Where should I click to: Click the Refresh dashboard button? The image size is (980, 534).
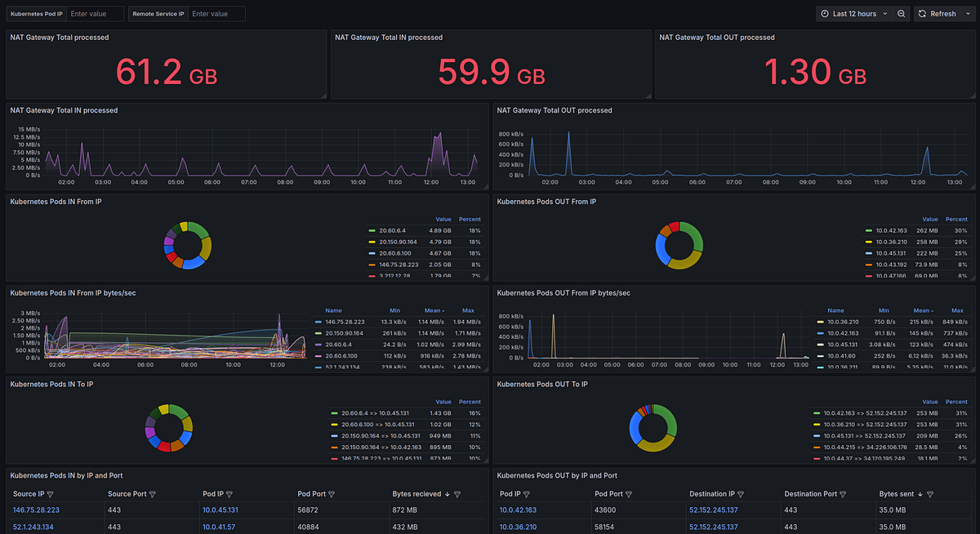point(938,14)
